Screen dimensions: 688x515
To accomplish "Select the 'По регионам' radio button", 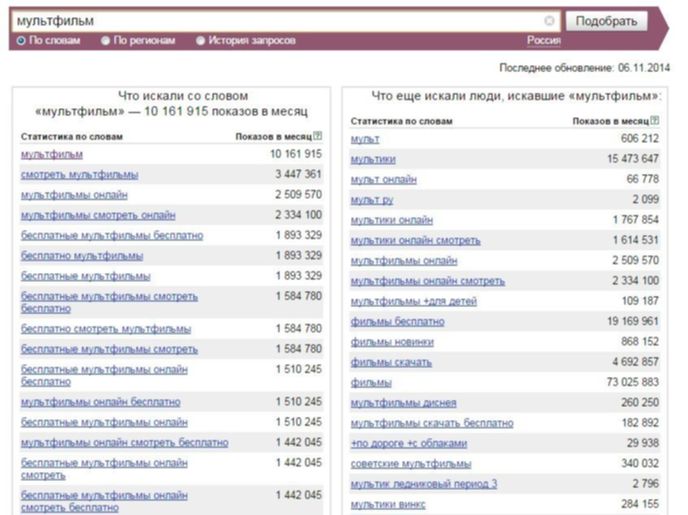I will (x=105, y=41).
